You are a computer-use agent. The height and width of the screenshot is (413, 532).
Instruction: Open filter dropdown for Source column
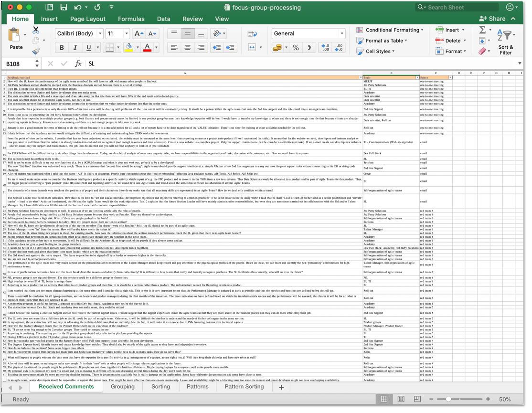pyautogui.click(x=450, y=78)
